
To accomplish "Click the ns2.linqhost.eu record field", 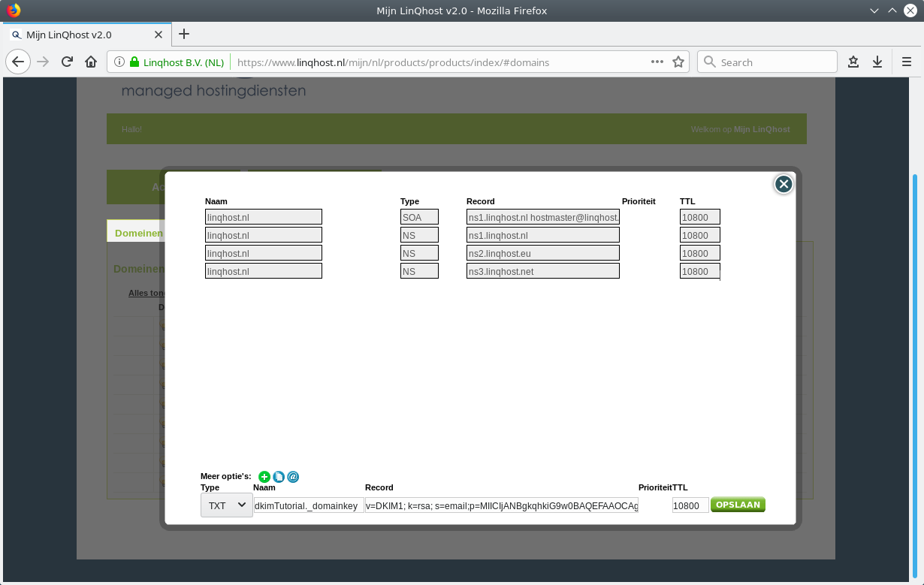I will 543,253.
